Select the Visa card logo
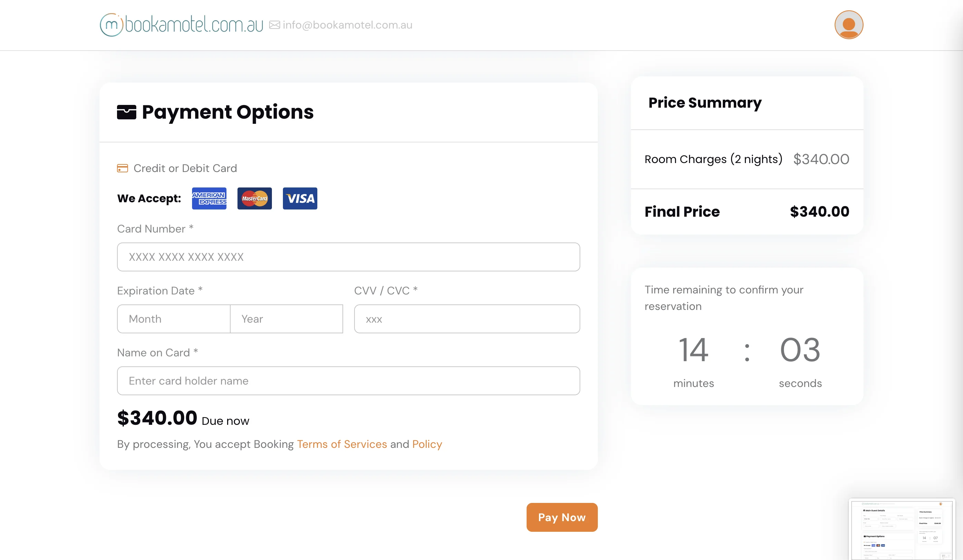The image size is (963, 560). [x=300, y=198]
